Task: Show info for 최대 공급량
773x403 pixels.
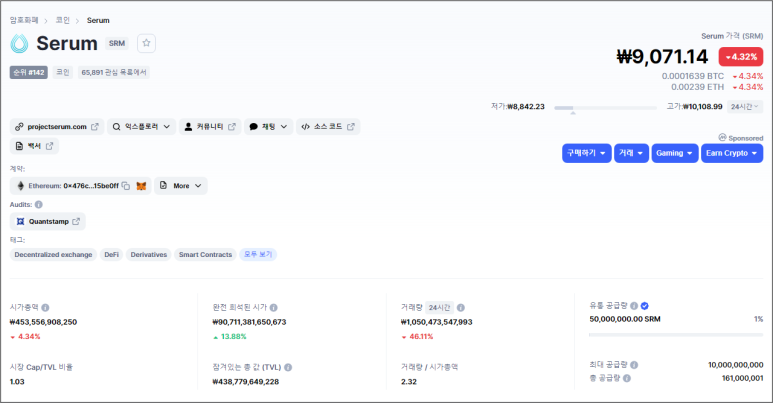Action: click(x=634, y=365)
